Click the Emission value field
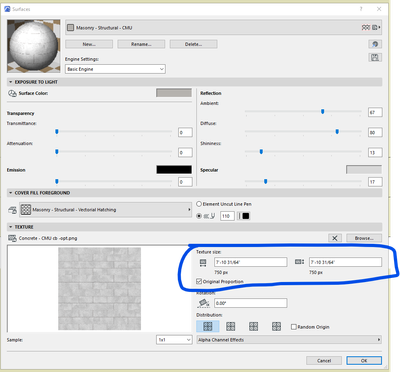400x372 pixels. click(x=185, y=182)
